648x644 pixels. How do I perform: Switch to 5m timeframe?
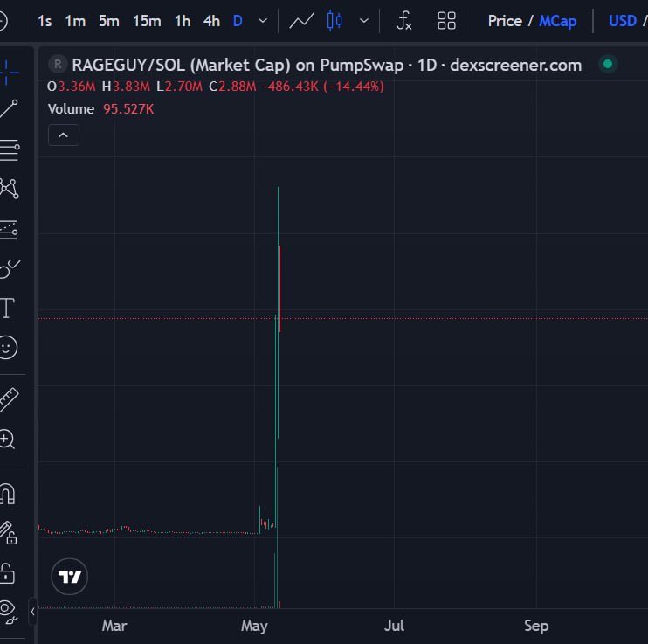[108, 21]
